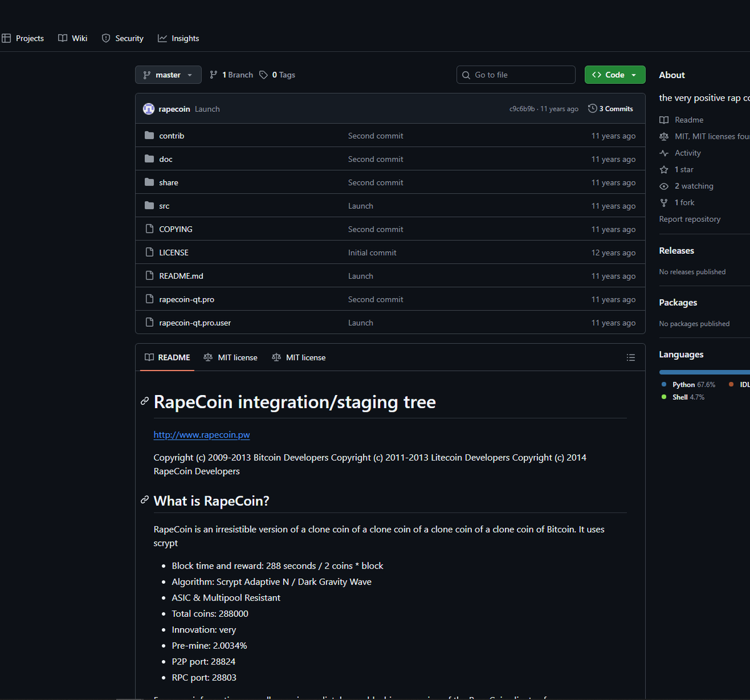Image resolution: width=750 pixels, height=700 pixels.
Task: Click the Python 67.6% language entry
Action: pos(689,384)
